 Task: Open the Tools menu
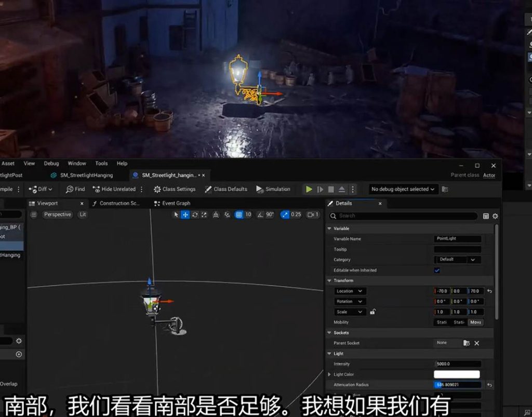101,164
